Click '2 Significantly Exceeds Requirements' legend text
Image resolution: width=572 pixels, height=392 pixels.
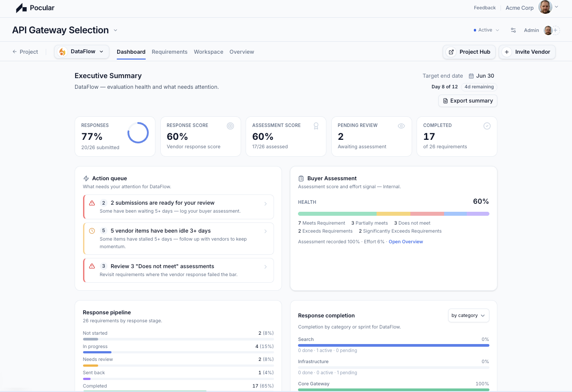[x=400, y=231]
